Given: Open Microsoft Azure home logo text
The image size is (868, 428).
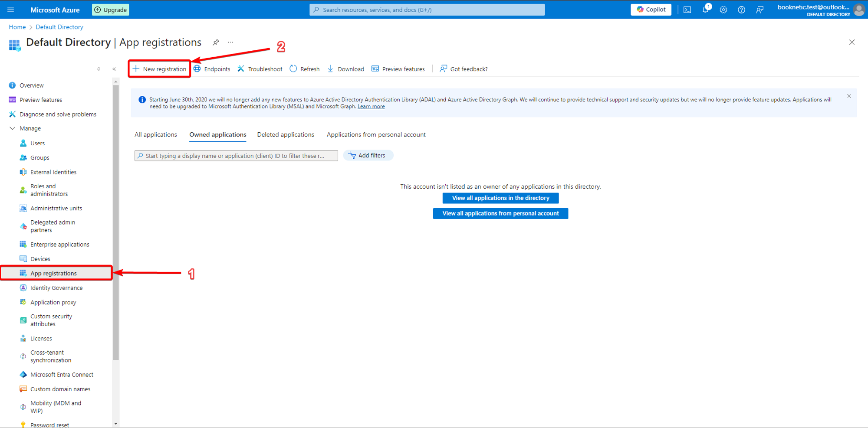Looking at the screenshot, I should [55, 10].
